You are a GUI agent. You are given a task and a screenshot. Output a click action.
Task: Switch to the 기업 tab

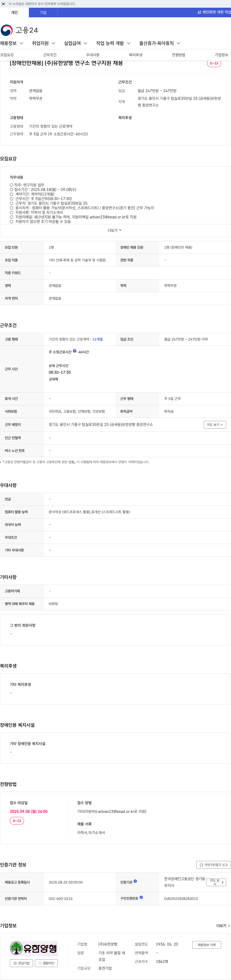[43, 13]
